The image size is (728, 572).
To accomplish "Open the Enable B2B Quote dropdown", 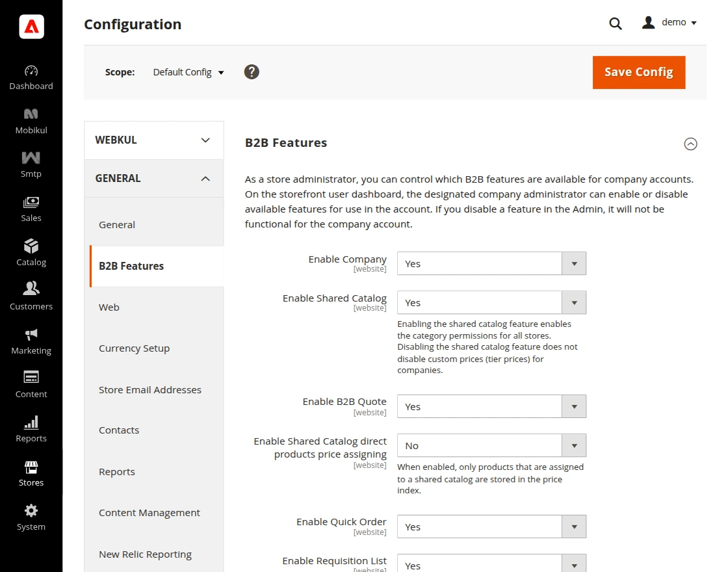I will pyautogui.click(x=491, y=406).
